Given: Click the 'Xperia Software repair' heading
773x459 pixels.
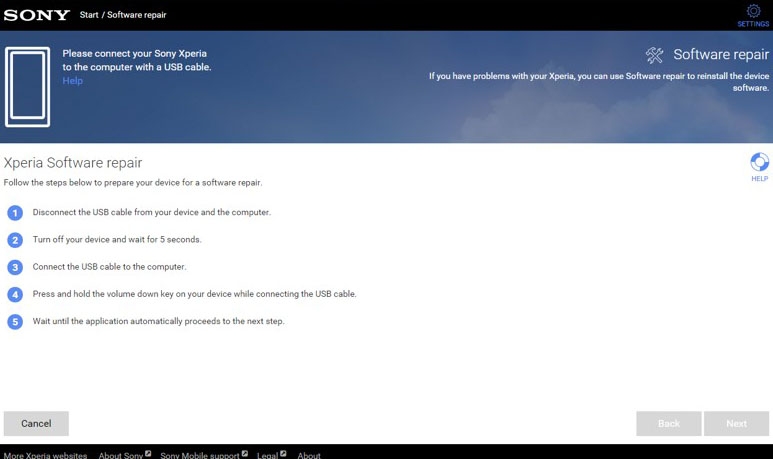Looking at the screenshot, I should (73, 163).
